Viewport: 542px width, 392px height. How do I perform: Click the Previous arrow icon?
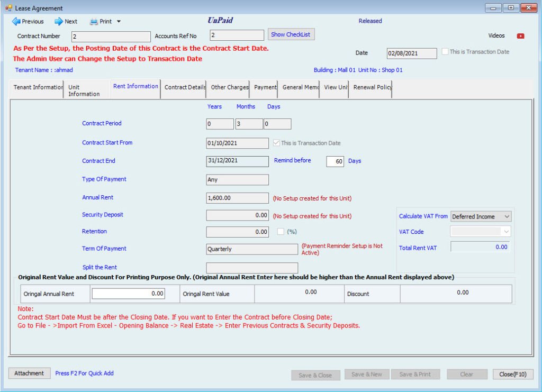click(x=16, y=22)
